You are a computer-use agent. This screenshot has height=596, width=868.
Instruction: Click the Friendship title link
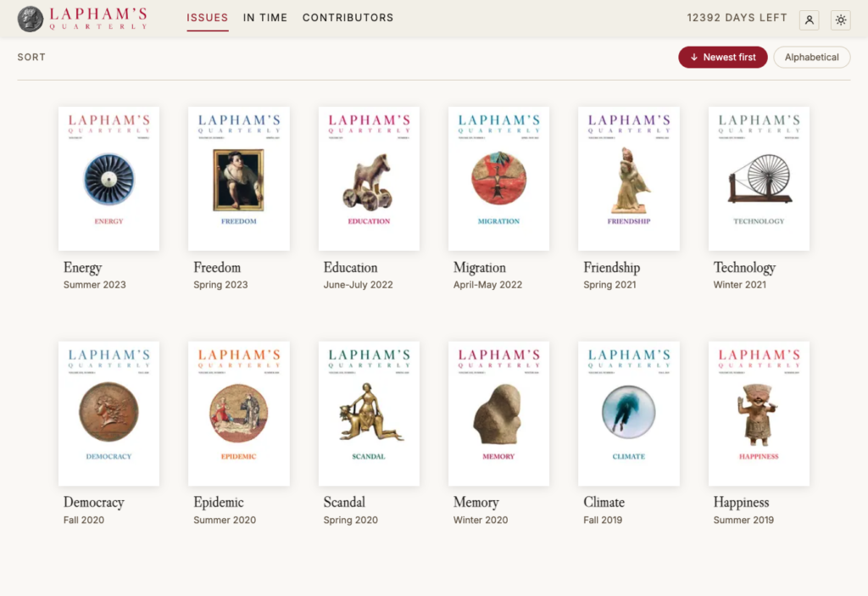click(612, 268)
